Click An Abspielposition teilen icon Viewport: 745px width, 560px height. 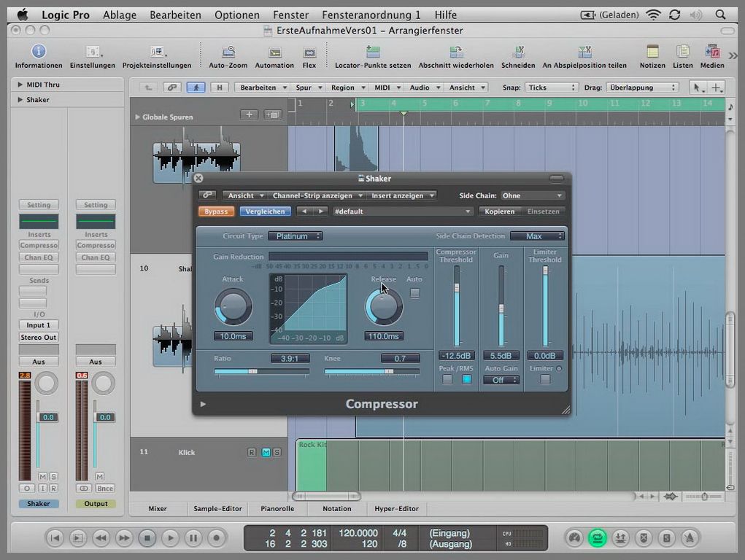point(584,51)
